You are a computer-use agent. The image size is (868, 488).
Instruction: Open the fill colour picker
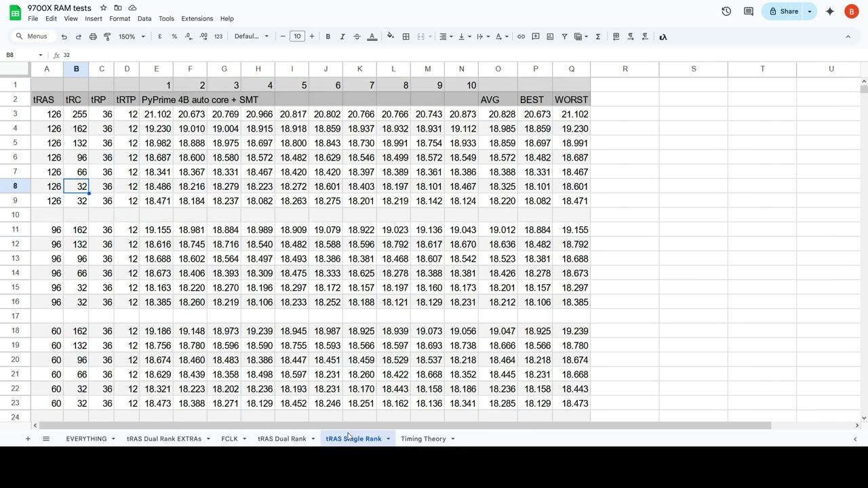pos(391,37)
